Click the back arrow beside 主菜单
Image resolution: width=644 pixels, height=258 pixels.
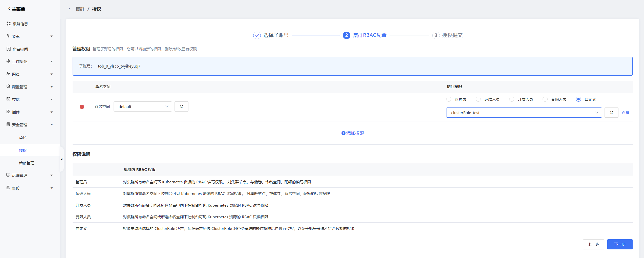point(9,9)
